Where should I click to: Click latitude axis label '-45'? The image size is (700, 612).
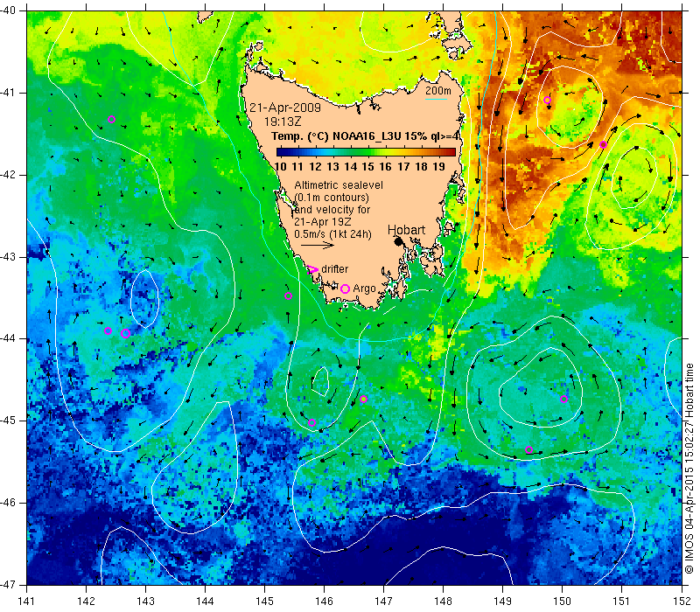(8, 421)
